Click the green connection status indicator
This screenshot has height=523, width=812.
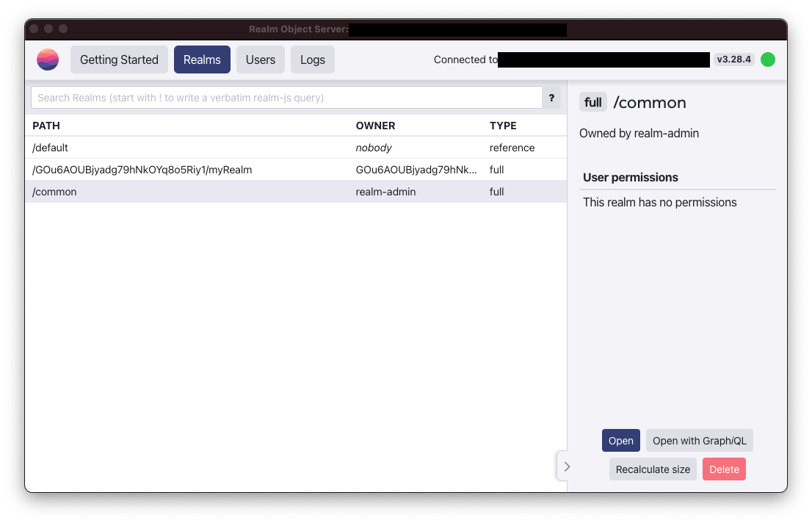click(x=767, y=59)
